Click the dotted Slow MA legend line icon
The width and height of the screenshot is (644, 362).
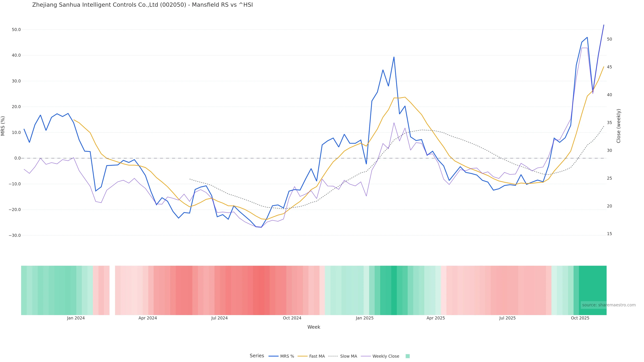(x=333, y=356)
